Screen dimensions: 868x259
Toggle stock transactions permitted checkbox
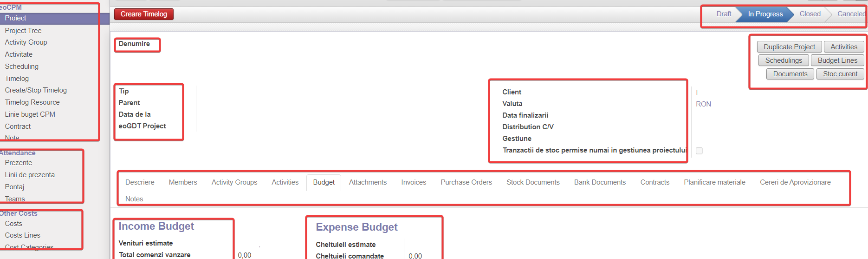699,151
